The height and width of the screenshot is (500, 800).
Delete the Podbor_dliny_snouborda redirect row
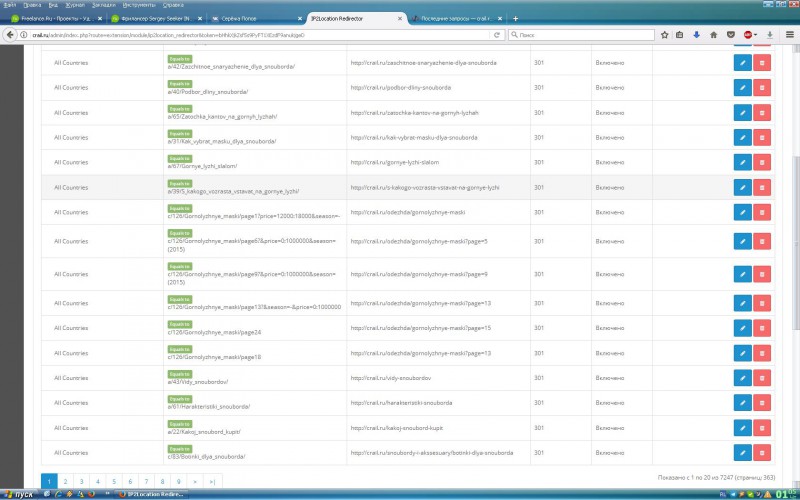[x=762, y=88]
